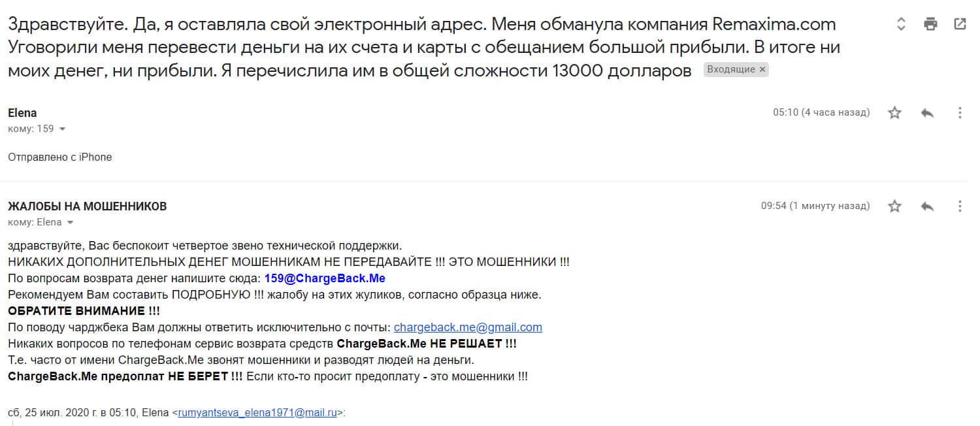Remove the Входящие label from conversation

coord(762,70)
